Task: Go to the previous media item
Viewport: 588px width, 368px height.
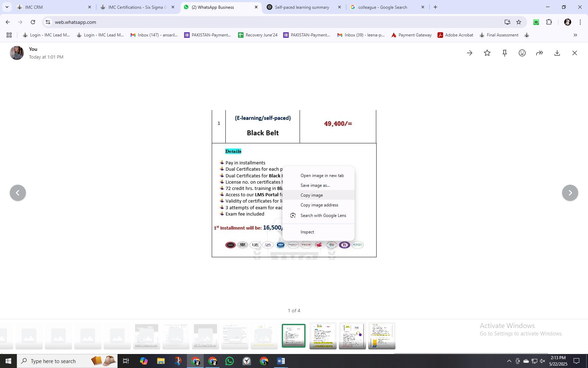Action: [x=18, y=193]
